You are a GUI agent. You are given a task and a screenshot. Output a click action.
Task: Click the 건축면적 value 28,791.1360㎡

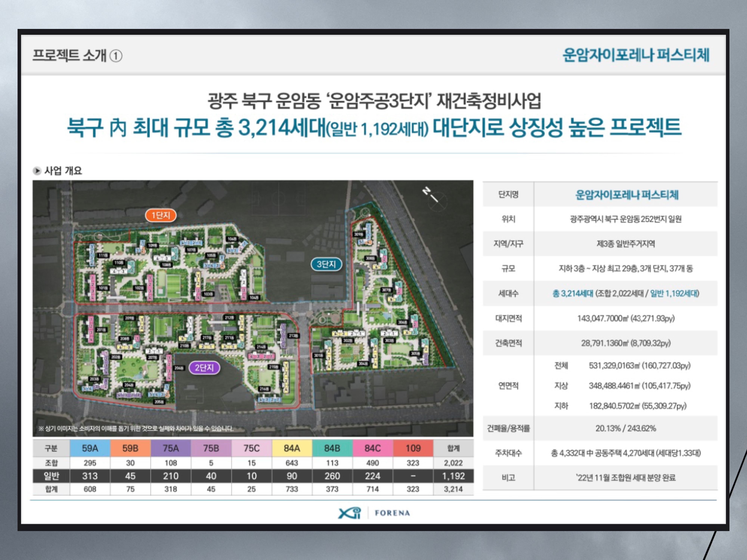626,343
